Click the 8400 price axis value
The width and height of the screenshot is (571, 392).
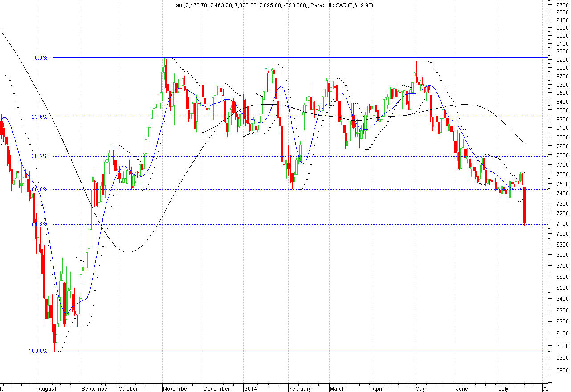click(x=562, y=102)
